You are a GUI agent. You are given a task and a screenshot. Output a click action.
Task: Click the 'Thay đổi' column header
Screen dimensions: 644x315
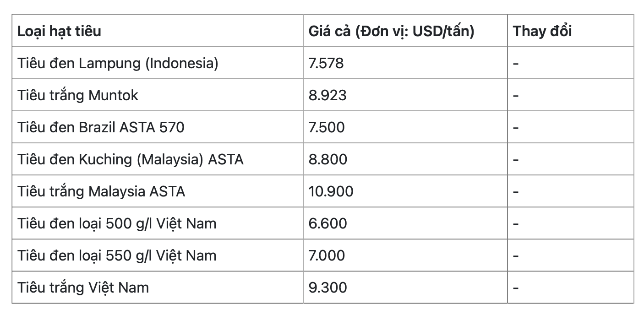[x=542, y=31]
